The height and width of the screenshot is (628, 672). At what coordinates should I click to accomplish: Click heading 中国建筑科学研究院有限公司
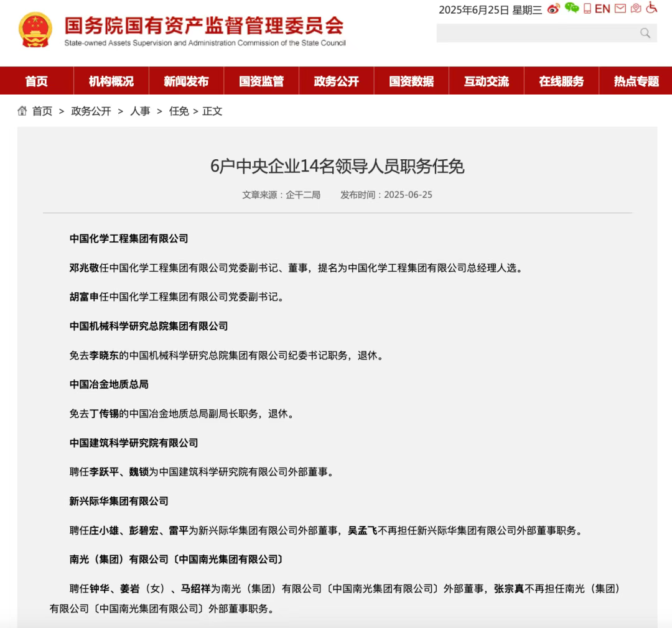pos(134,443)
